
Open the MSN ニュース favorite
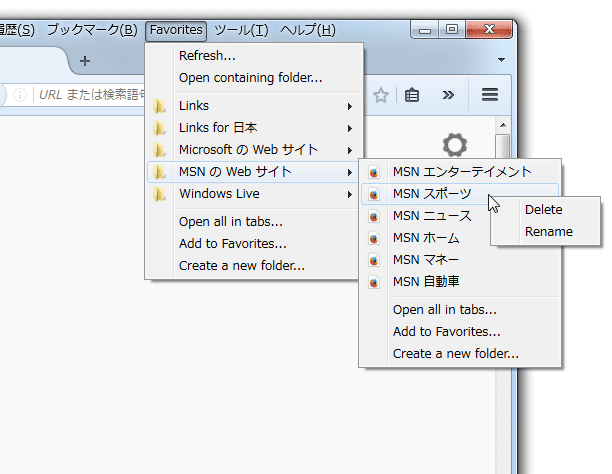[460, 216]
